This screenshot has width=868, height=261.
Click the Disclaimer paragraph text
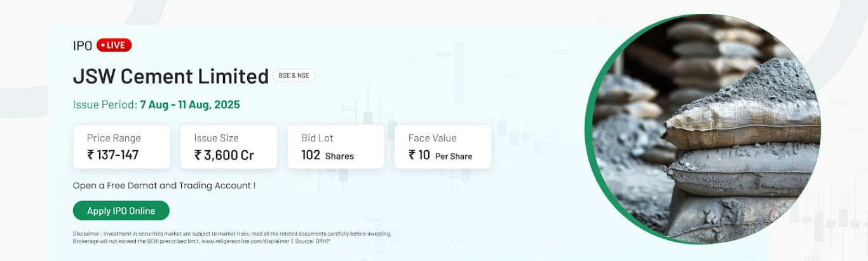(232, 237)
